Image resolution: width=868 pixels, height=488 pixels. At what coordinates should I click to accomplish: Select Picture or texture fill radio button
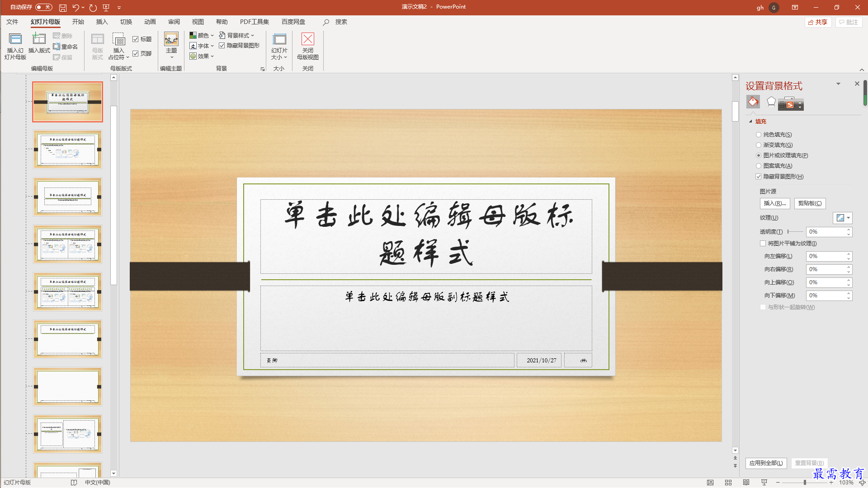click(x=759, y=155)
